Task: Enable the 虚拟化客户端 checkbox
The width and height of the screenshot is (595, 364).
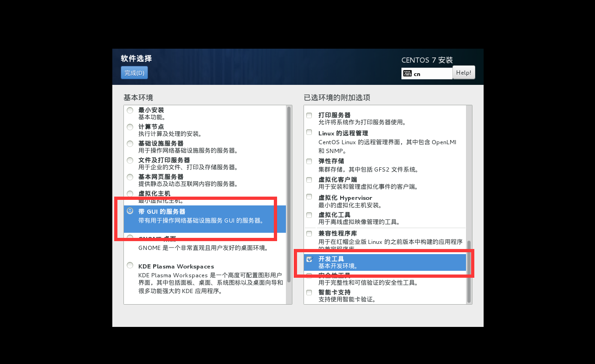Action: [x=309, y=180]
